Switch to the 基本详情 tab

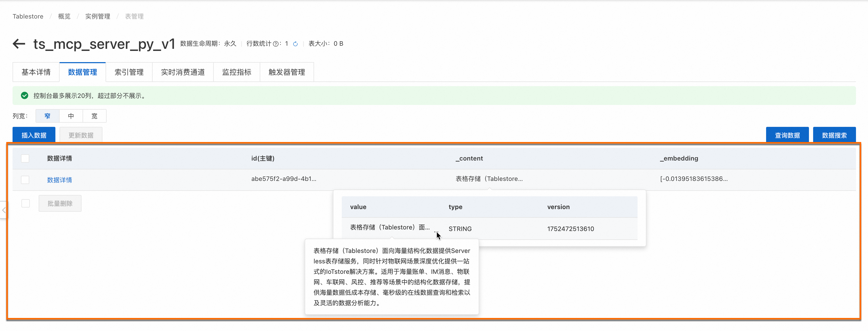36,72
